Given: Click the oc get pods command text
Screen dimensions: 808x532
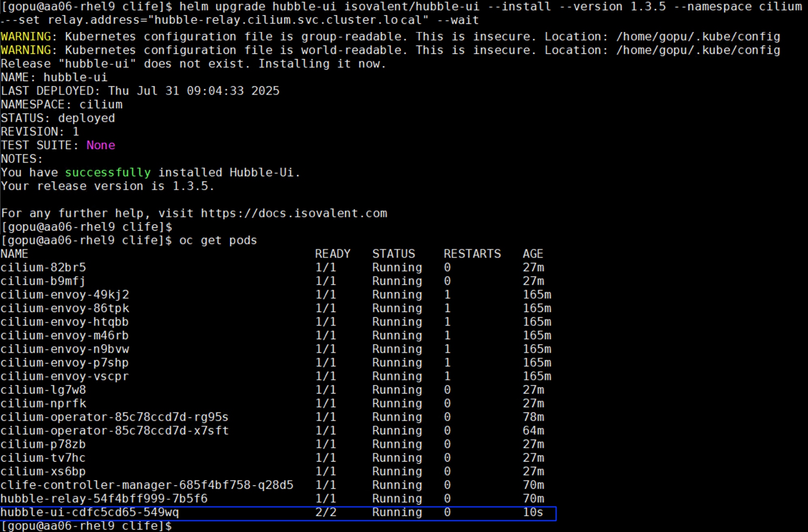Looking at the screenshot, I should coord(218,240).
